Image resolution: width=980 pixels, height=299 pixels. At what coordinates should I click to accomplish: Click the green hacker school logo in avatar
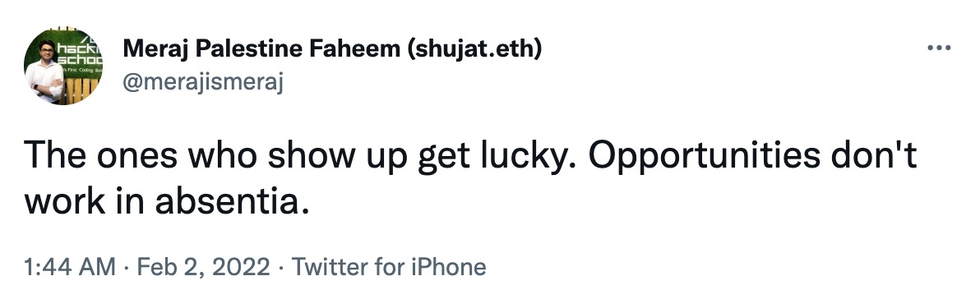[x=79, y=53]
